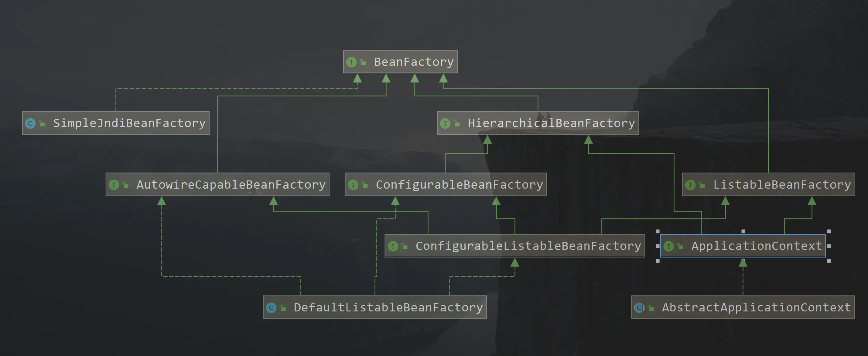Click the interface icon on HierarchicalBeanFactory
The image size is (868, 356).
[x=446, y=123]
